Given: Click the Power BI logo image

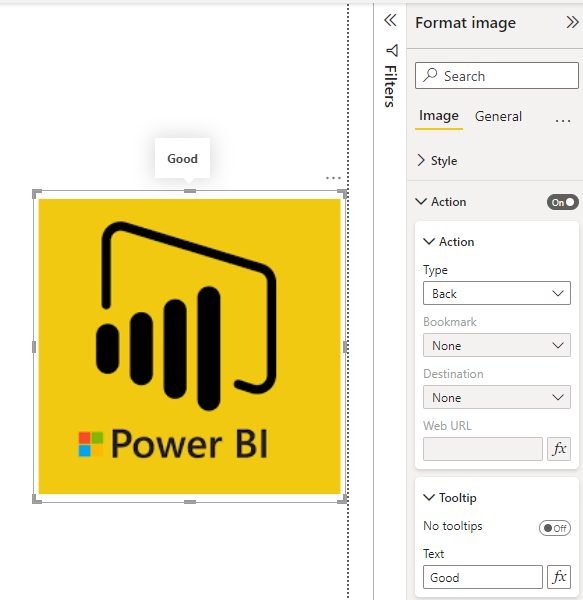Looking at the screenshot, I should point(189,346).
